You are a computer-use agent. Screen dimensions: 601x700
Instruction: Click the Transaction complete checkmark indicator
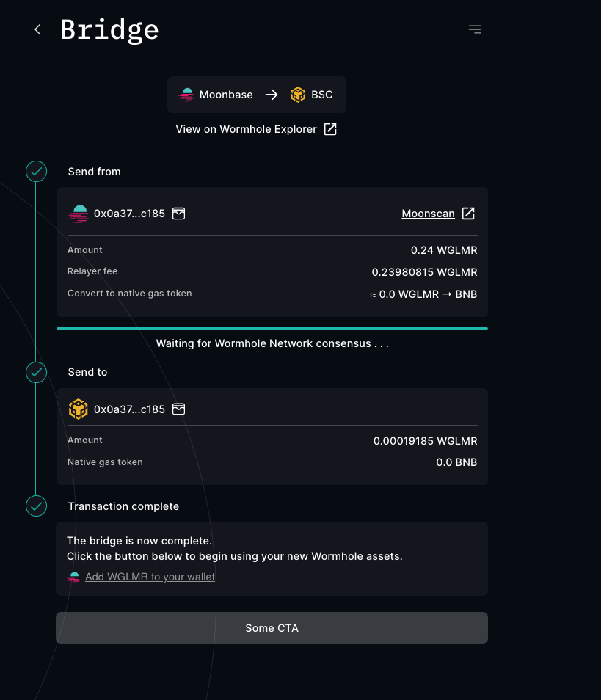pyautogui.click(x=36, y=506)
